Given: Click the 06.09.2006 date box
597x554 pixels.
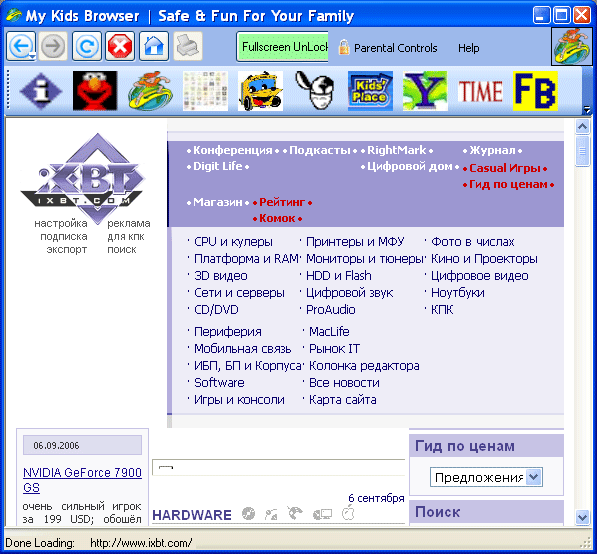Looking at the screenshot, I should (x=82, y=445).
